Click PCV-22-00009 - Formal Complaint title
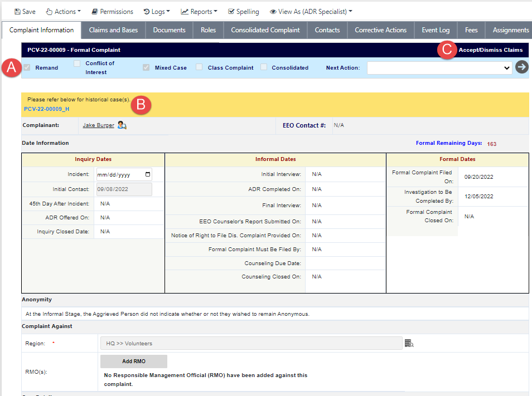Viewport: 532px width, 396px height. 74,50
